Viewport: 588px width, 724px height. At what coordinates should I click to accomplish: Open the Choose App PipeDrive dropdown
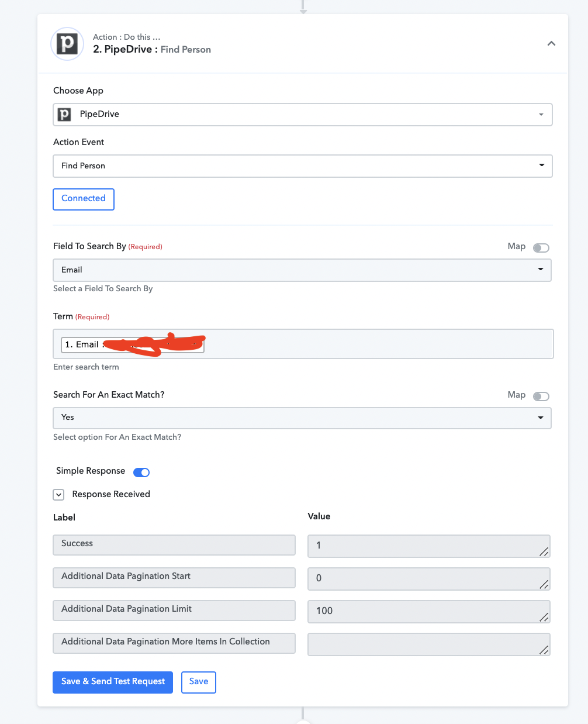(x=303, y=115)
